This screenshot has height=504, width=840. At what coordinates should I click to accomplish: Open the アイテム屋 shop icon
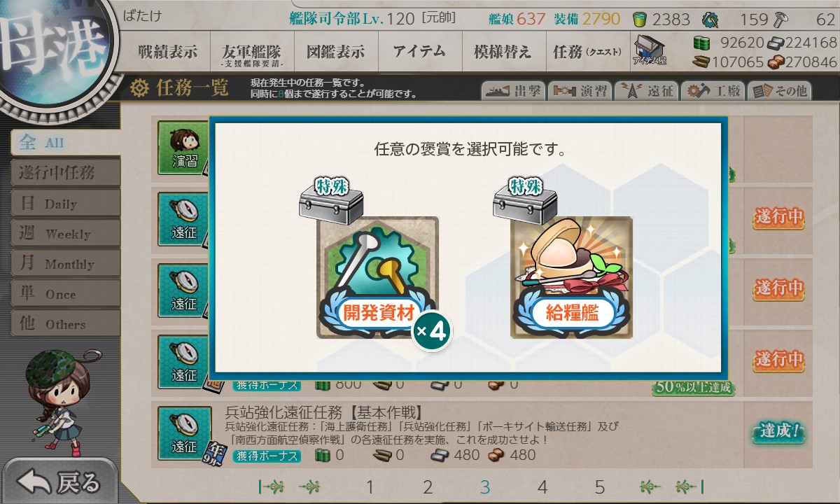tap(650, 51)
